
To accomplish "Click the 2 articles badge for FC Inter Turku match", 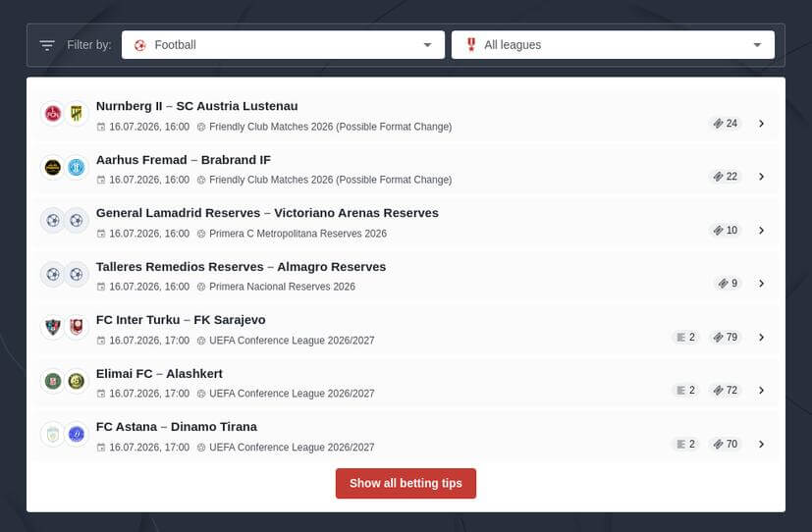I will (685, 338).
